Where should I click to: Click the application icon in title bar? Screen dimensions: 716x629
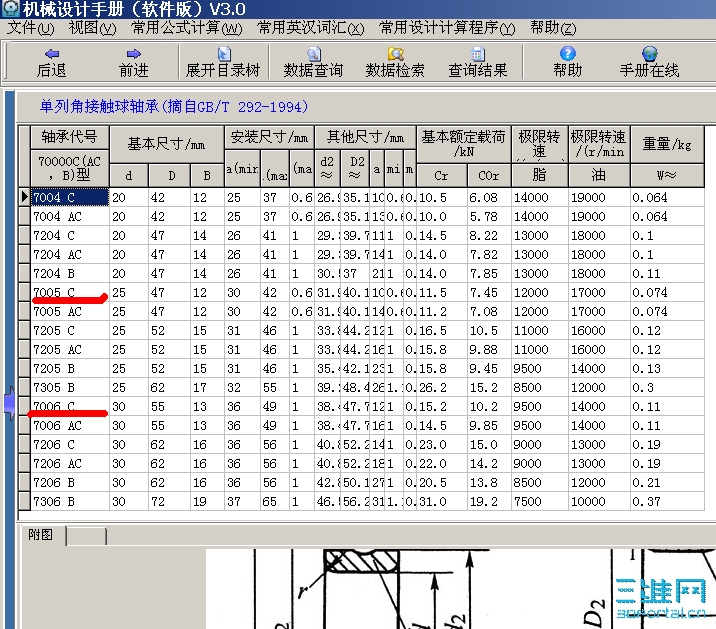coord(10,8)
